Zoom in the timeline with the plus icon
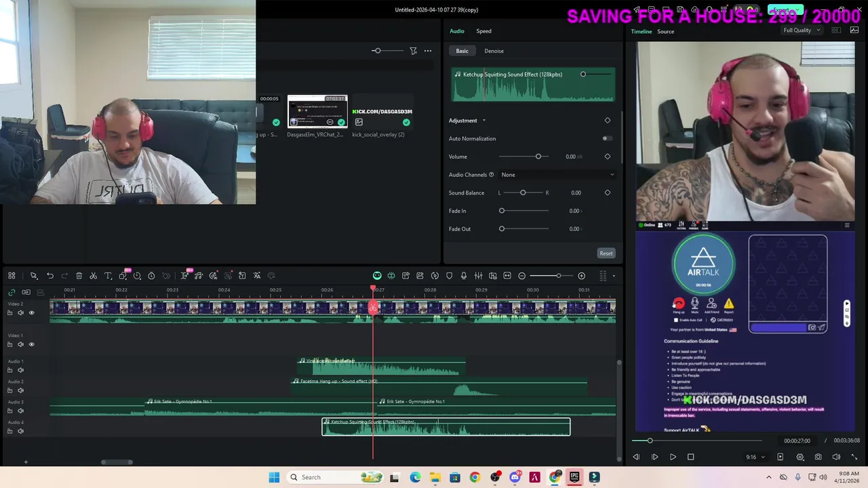This screenshot has width=868, height=488. coord(581,276)
